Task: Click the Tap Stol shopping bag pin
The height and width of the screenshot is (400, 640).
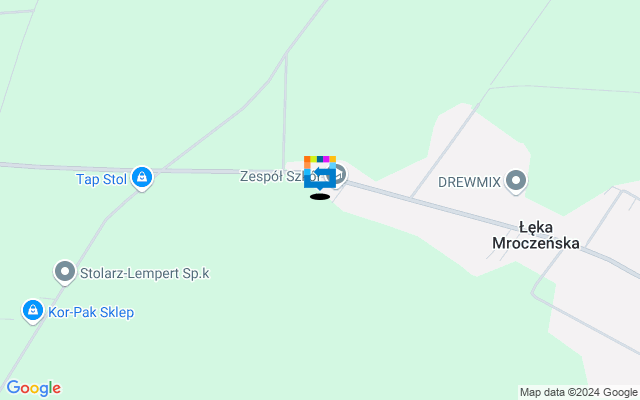Action: tap(142, 178)
